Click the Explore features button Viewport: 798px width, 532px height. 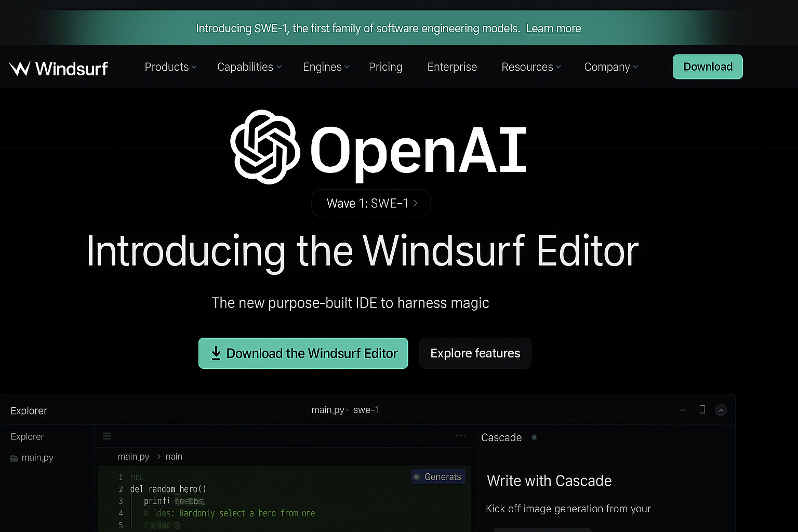[x=475, y=353]
